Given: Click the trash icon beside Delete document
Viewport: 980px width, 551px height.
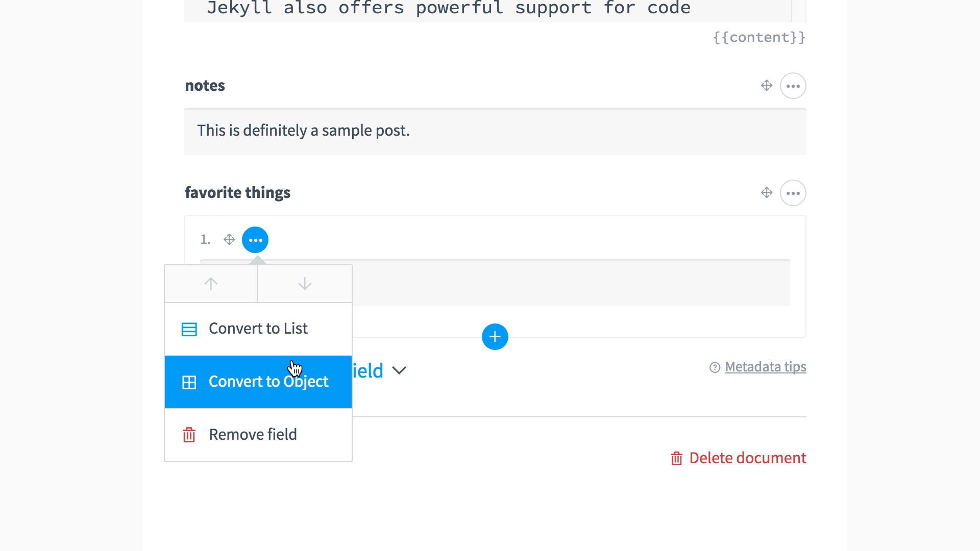Looking at the screenshot, I should 676,458.
